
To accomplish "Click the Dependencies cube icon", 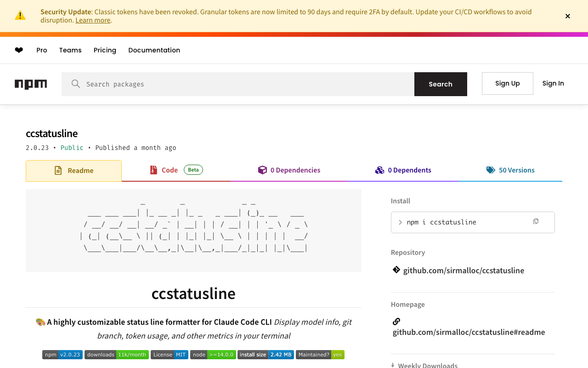I will click(x=262, y=170).
